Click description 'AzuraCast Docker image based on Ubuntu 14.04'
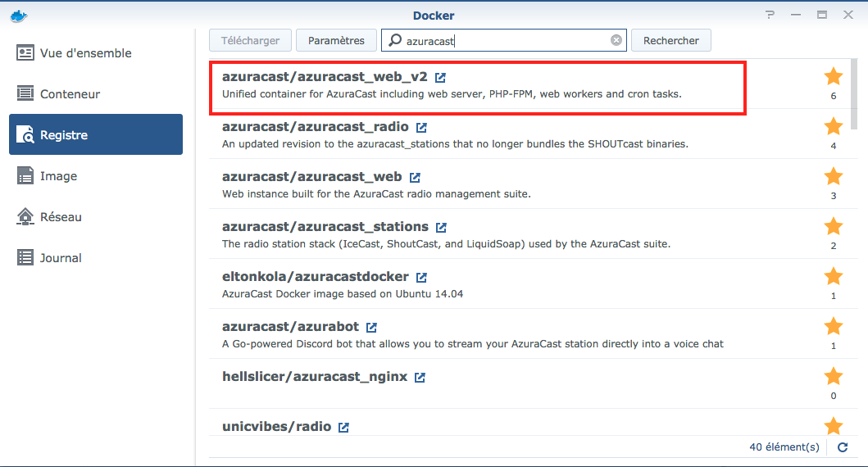Viewport: 868px width, 467px height. click(x=343, y=294)
